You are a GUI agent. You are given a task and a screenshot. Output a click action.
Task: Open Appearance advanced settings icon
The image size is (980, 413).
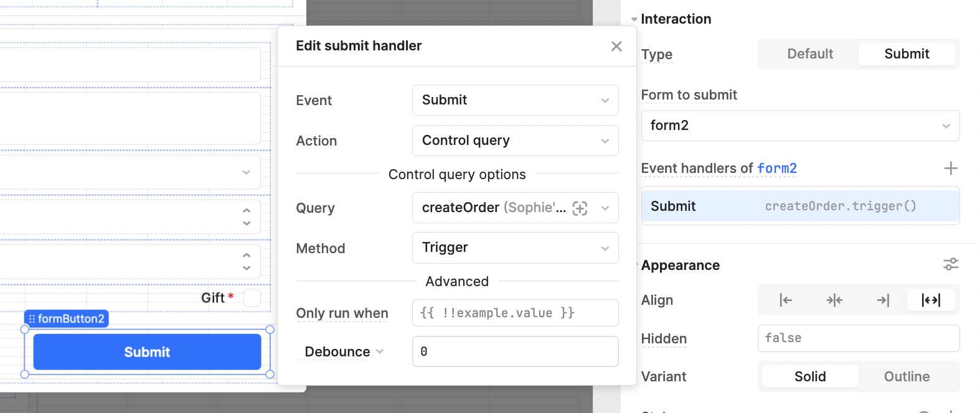pyautogui.click(x=950, y=264)
